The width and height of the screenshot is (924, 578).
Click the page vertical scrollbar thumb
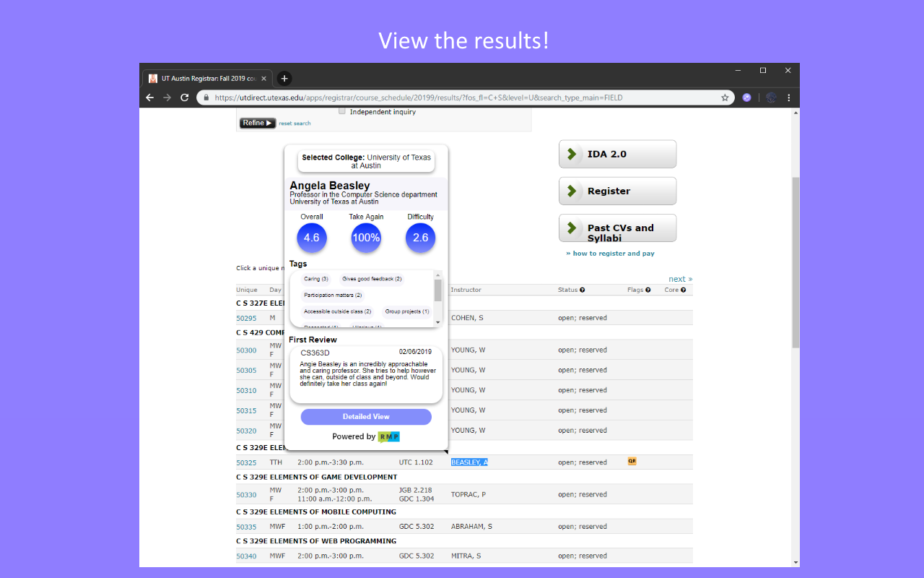[796, 263]
